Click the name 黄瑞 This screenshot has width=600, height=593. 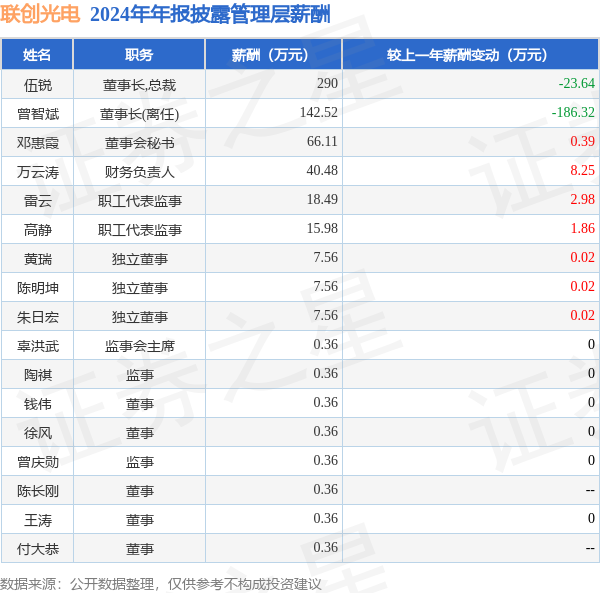38,259
